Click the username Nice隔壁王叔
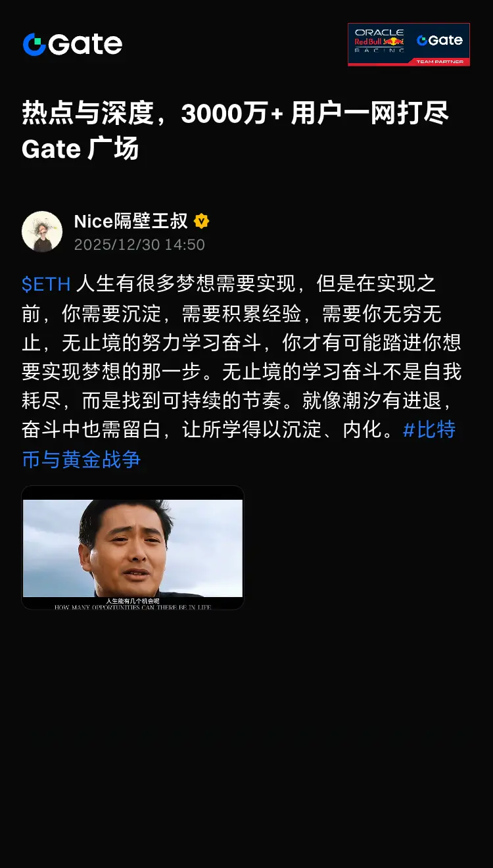 [131, 221]
